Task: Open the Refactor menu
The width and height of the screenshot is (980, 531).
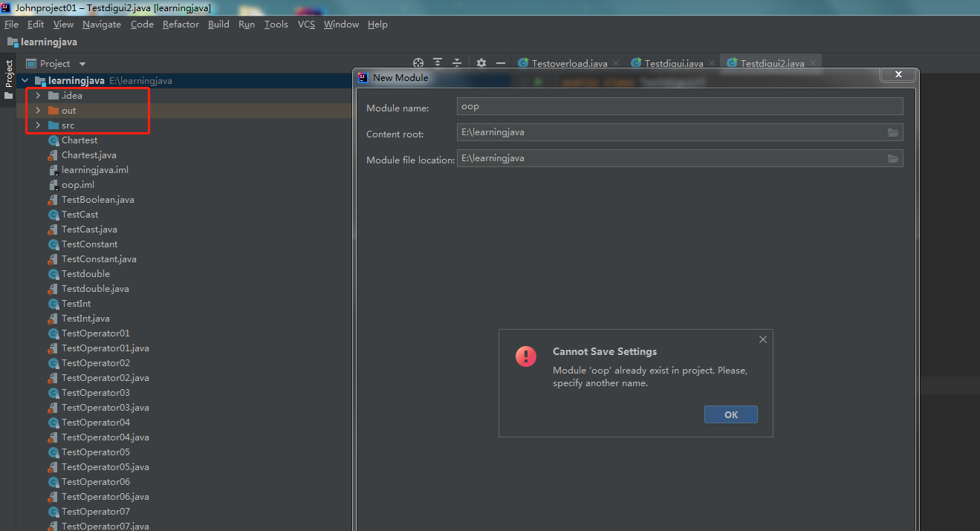Action: [x=181, y=25]
